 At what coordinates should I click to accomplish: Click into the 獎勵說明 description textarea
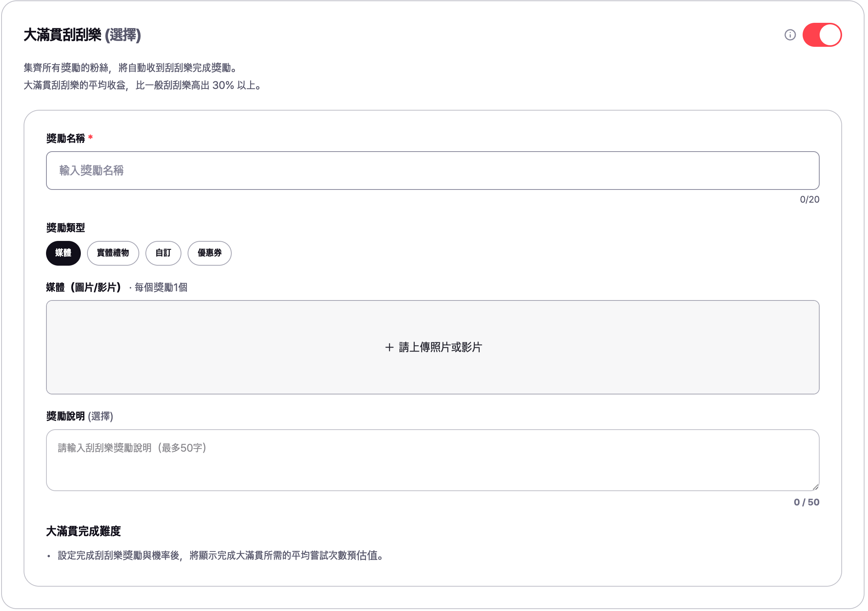432,460
